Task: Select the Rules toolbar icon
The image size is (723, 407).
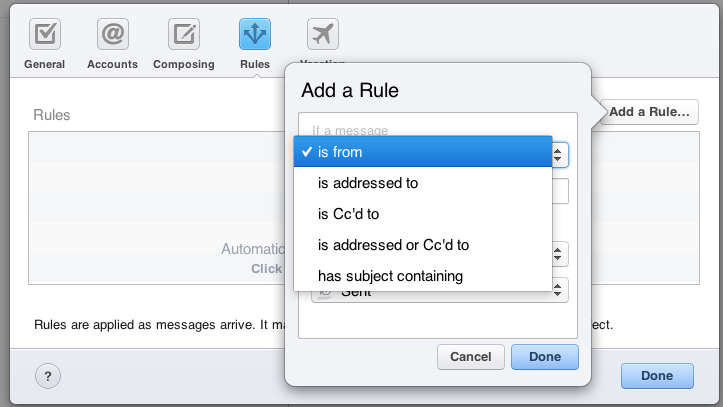Action: click(x=255, y=36)
